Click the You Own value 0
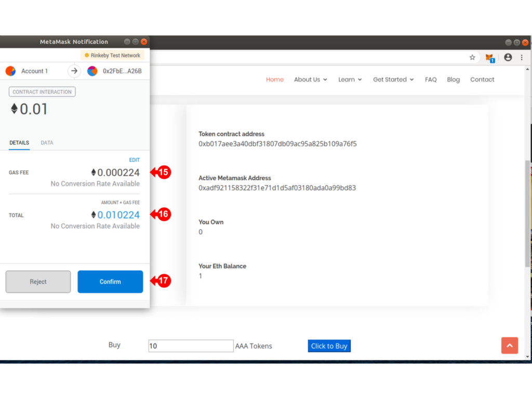532x399 pixels. [201, 232]
